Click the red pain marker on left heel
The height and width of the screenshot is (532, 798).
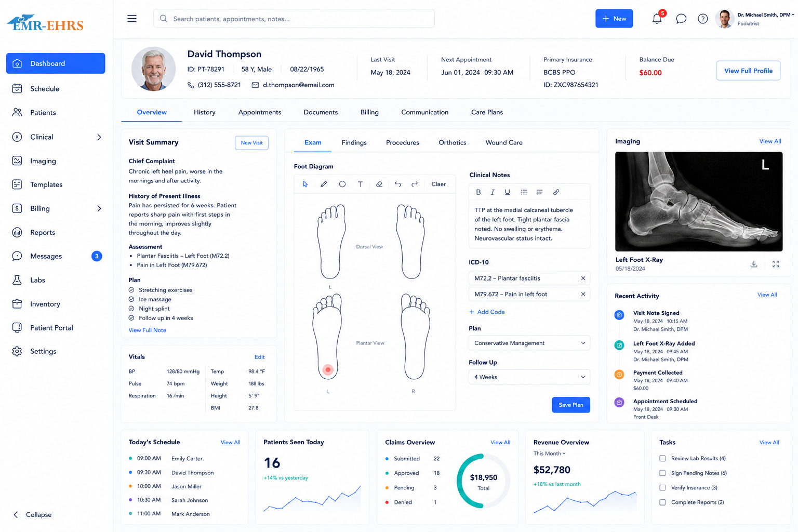[328, 370]
